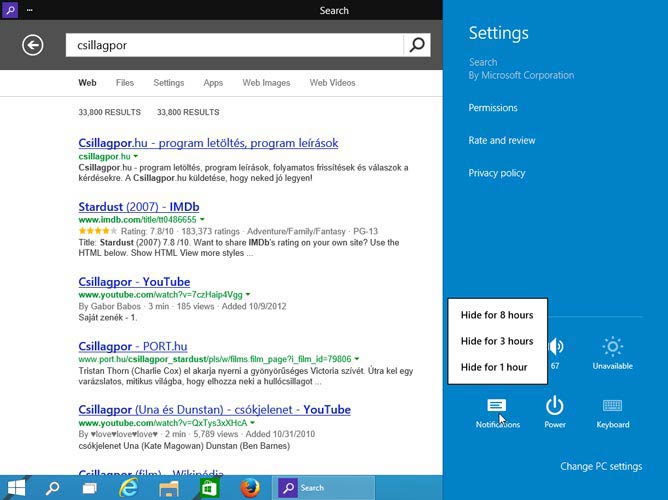668x500 pixels.
Task: Expand the youtube QxTys3xXHcA URL dropdown arrow
Action: tap(253, 422)
